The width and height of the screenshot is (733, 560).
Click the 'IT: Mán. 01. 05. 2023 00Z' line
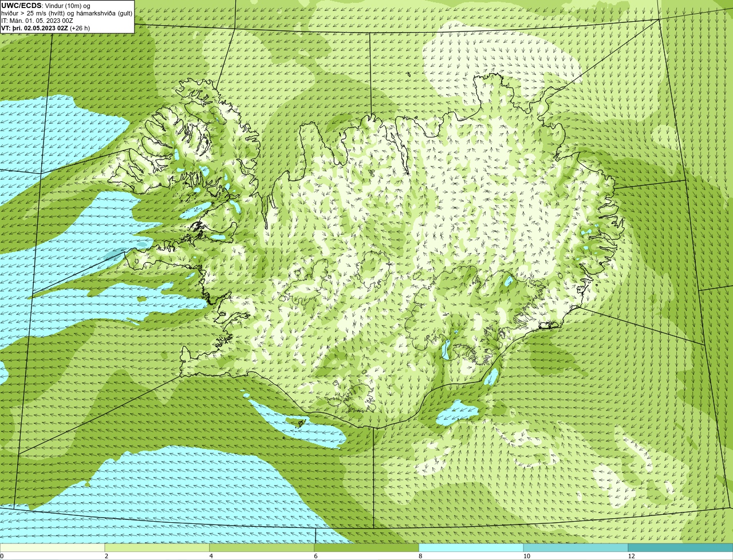click(37, 20)
